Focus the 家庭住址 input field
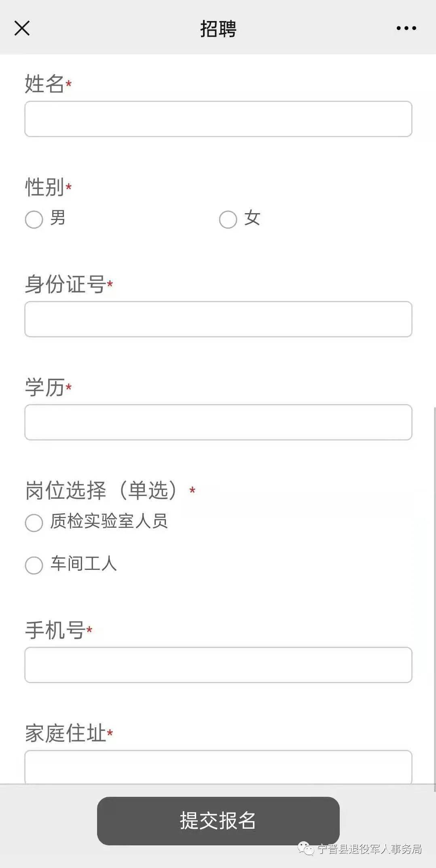 (x=218, y=767)
